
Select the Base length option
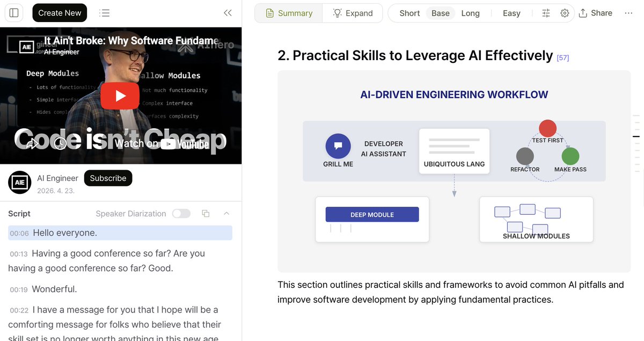tap(441, 13)
